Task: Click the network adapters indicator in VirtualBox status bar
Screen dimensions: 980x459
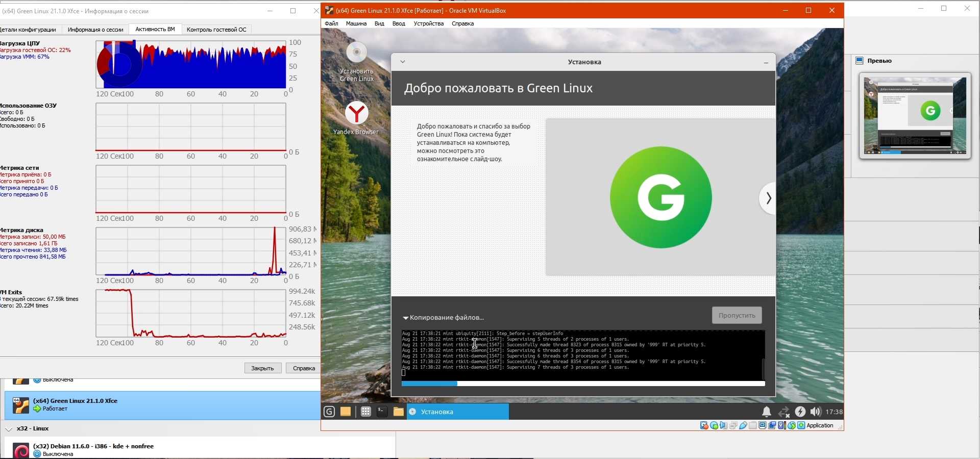Action: (733, 425)
